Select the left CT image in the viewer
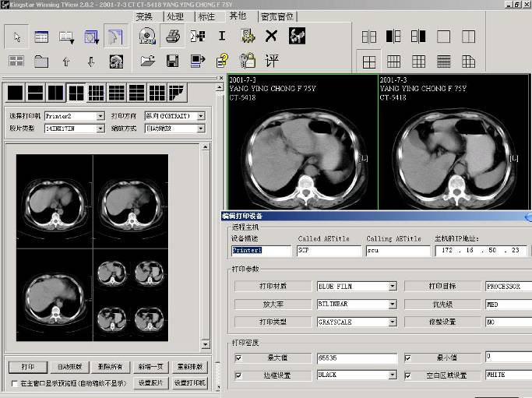 point(303,142)
